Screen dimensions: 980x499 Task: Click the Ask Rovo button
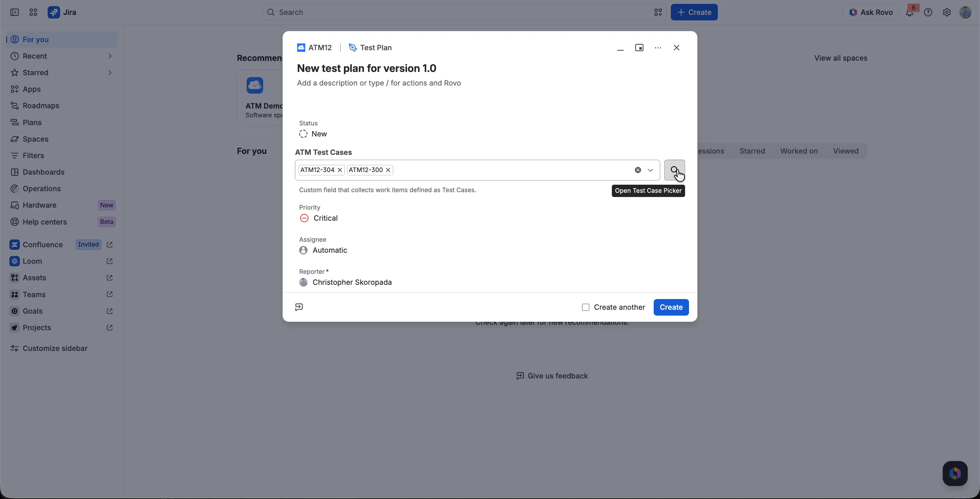871,12
